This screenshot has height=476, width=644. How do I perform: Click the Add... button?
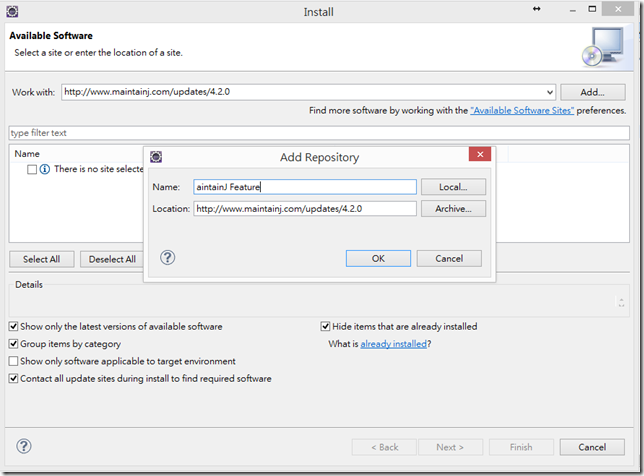(593, 92)
